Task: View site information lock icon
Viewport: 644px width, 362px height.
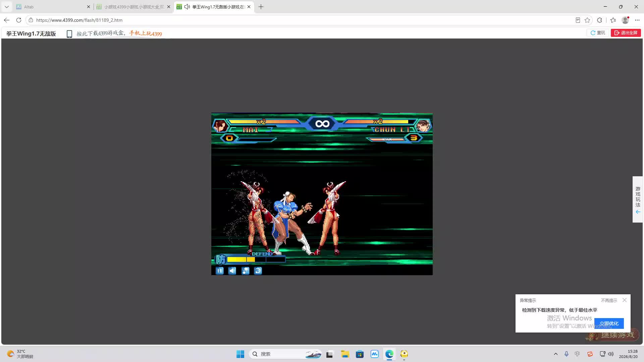Action: [x=31, y=20]
